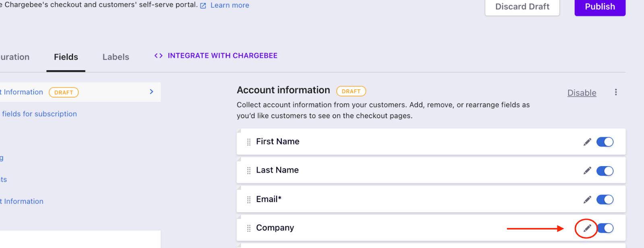Edit the First Name field with pencil icon
This screenshot has width=644, height=248.
(x=587, y=142)
